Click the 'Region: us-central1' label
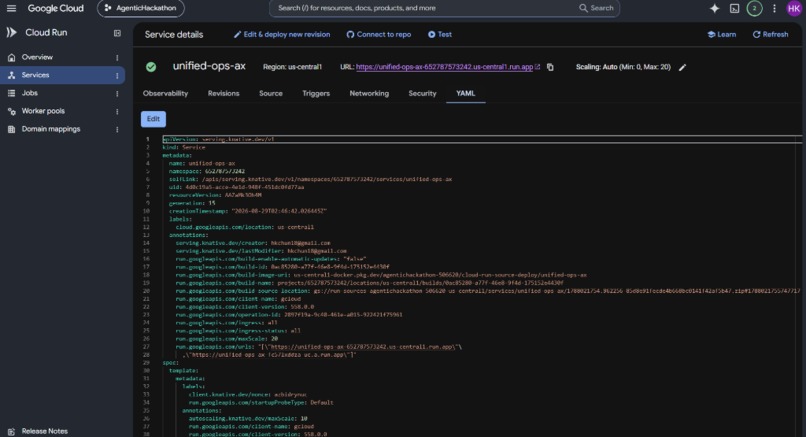 [292, 67]
